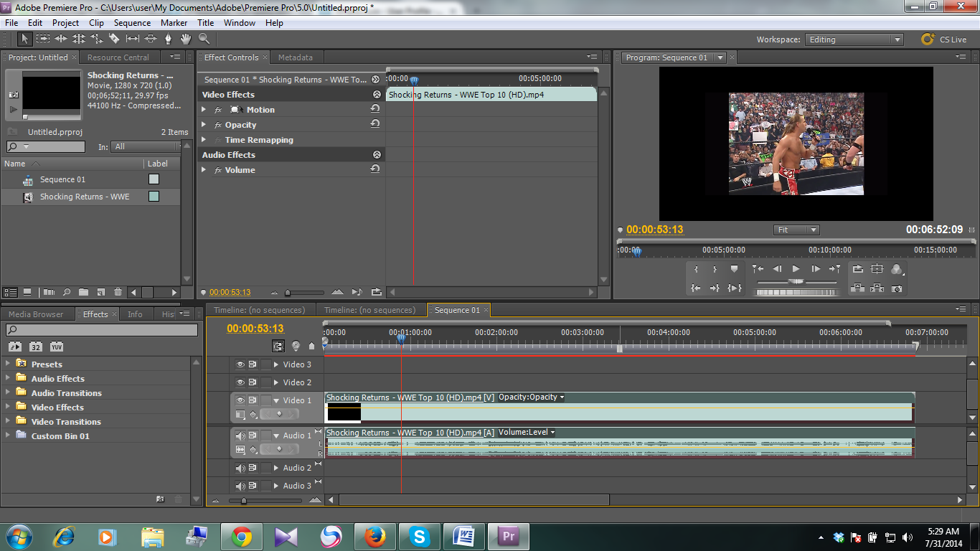Mute Audio 3 track output speaker
Image resolution: width=980 pixels, height=551 pixels.
point(240,486)
